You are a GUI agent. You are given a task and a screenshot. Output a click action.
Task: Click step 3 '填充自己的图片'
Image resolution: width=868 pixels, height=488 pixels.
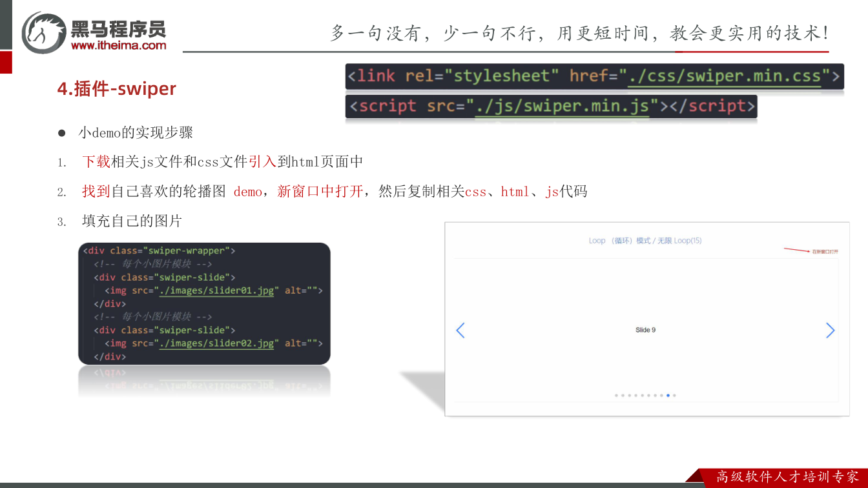point(132,221)
